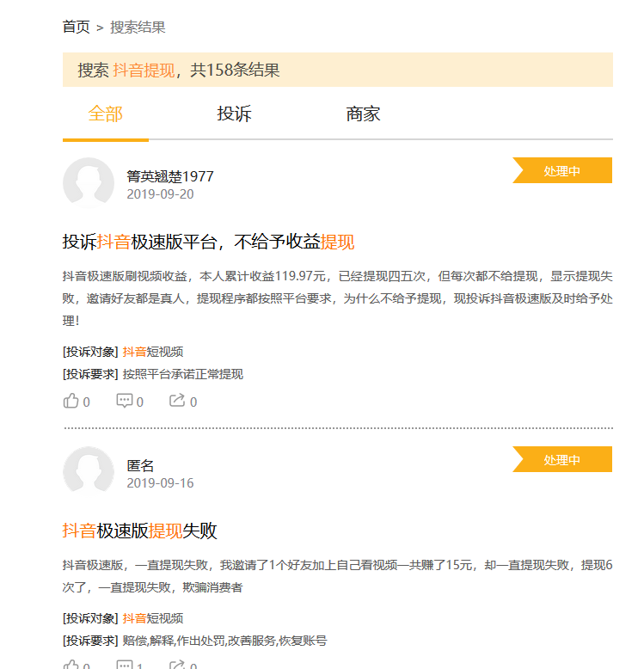Click the 匿名 username

click(x=140, y=465)
